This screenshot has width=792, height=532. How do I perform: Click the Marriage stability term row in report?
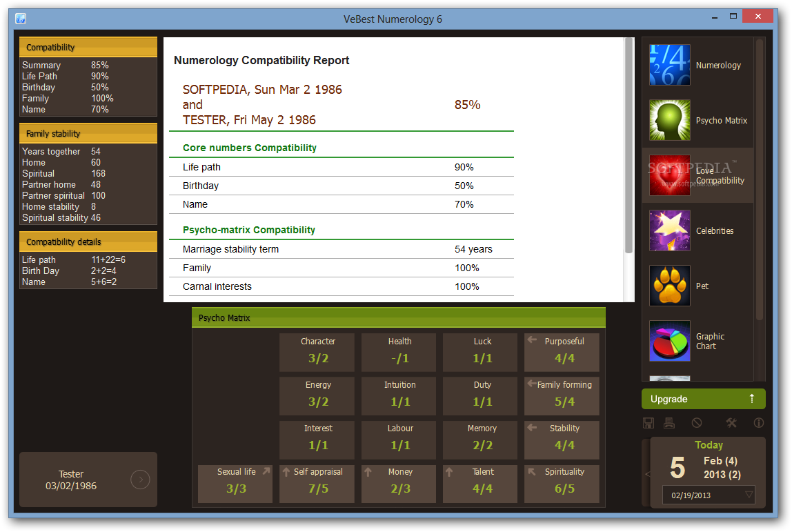point(341,249)
